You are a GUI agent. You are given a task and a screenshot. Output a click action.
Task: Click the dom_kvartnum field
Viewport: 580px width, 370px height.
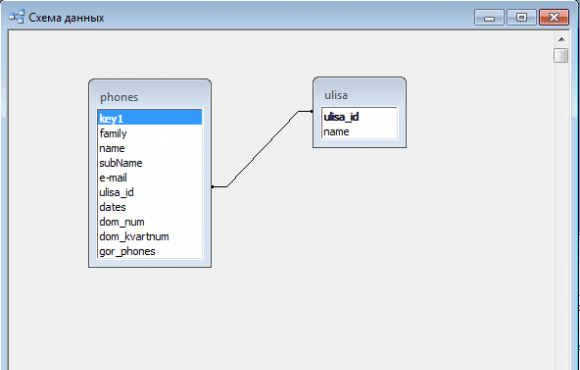(x=150, y=236)
